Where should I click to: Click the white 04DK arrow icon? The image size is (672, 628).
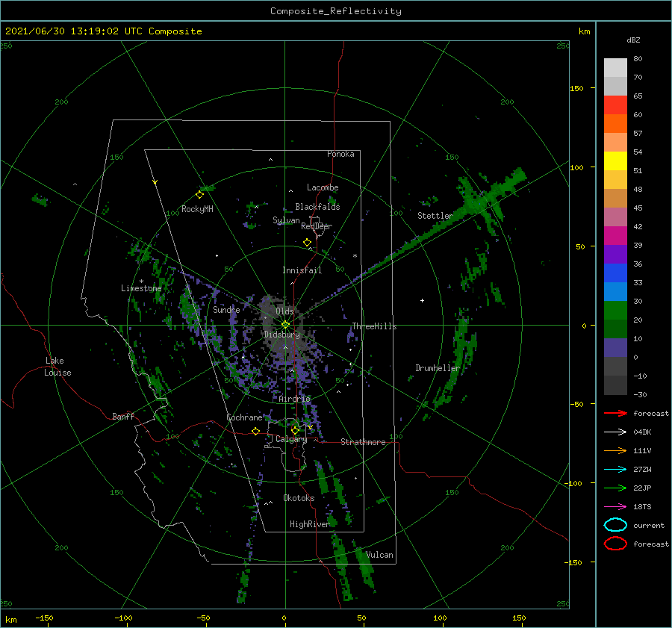coord(615,432)
